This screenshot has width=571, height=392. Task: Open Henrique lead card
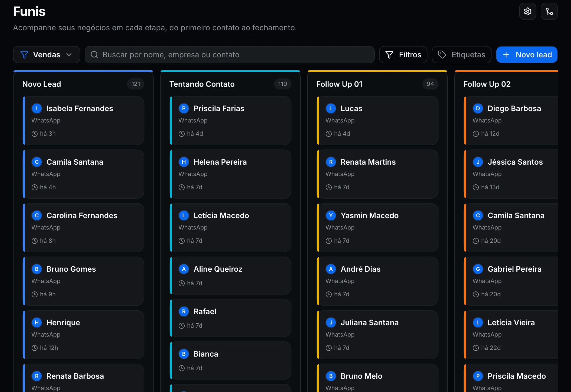(x=83, y=335)
